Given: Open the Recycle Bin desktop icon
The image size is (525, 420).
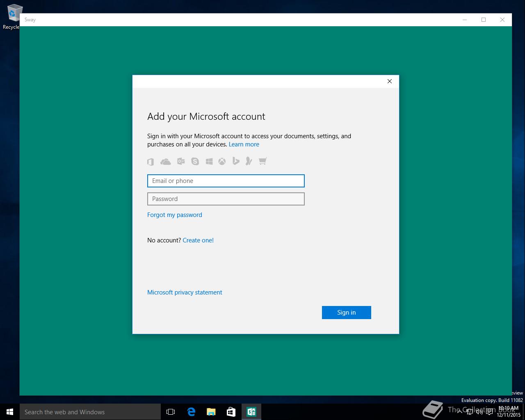Looking at the screenshot, I should click(14, 16).
